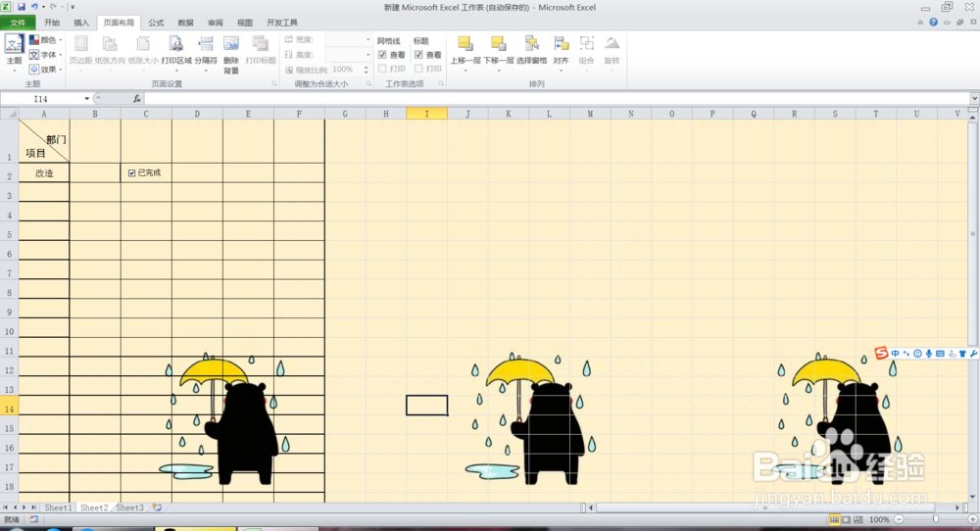Select the Sheet3 worksheet tab

(130, 507)
